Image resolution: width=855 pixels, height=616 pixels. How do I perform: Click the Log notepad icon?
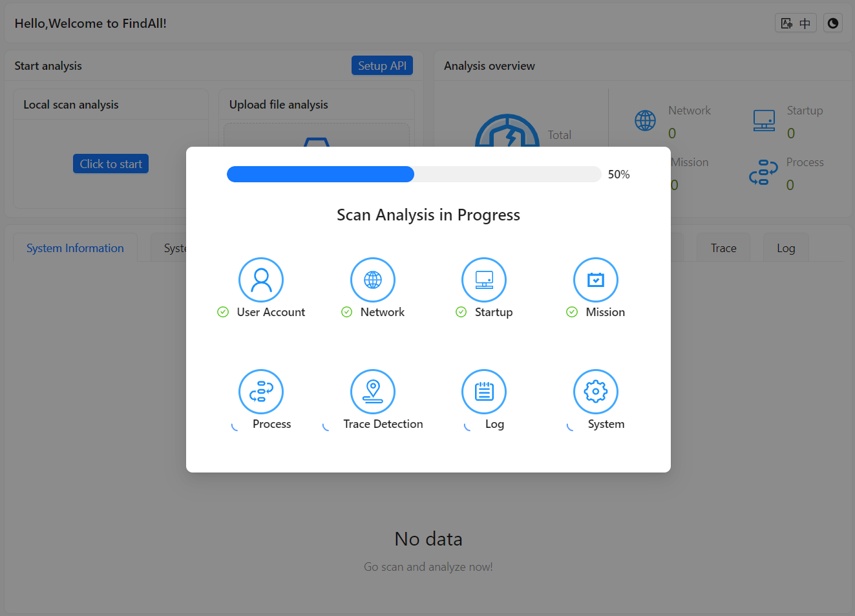point(484,392)
